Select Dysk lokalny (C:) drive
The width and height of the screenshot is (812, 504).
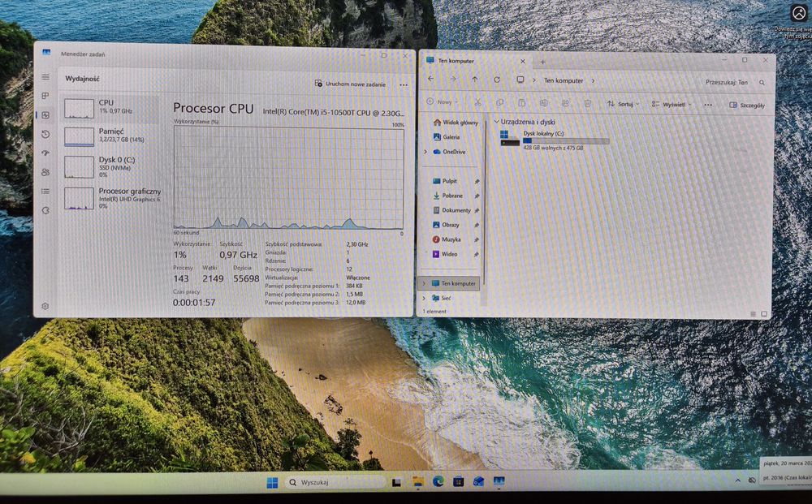pyautogui.click(x=555, y=140)
